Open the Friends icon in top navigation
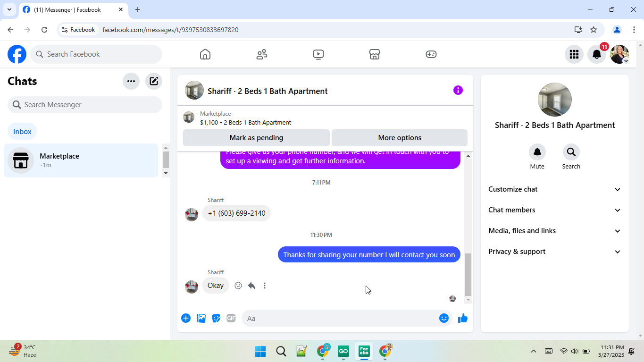This screenshot has height=362, width=644. pos(262,54)
